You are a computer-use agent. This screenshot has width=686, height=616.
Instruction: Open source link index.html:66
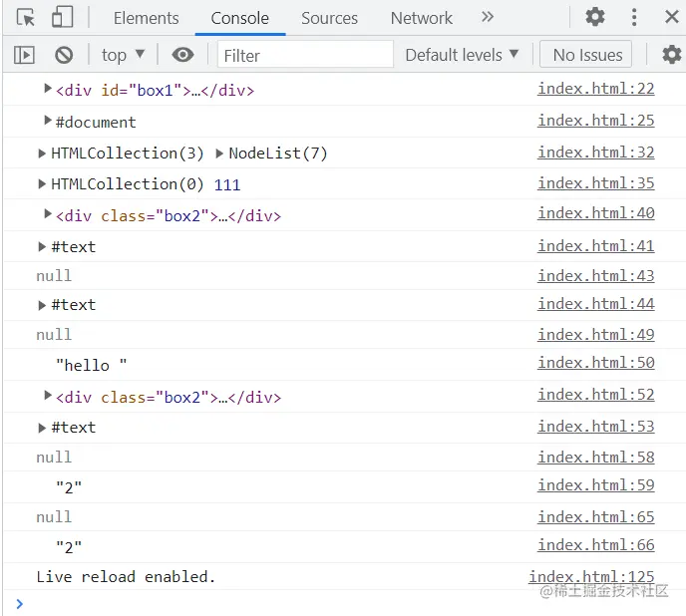pyautogui.click(x=596, y=545)
